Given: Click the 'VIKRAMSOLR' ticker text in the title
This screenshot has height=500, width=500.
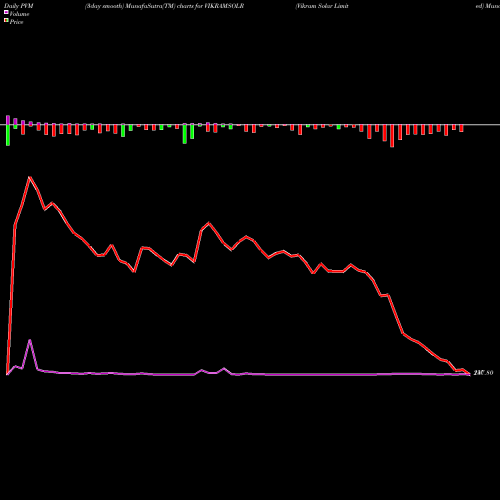Looking at the screenshot, I should [224, 6].
